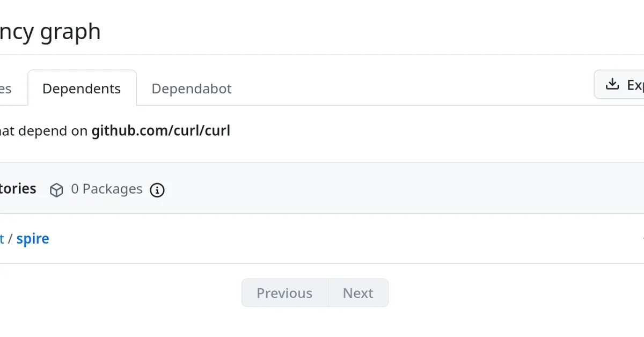Click the circled-i icon after the Packages counter

tap(157, 190)
